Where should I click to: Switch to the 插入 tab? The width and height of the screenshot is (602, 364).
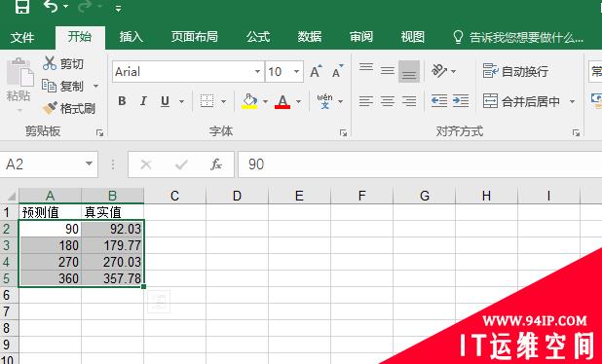pos(131,37)
